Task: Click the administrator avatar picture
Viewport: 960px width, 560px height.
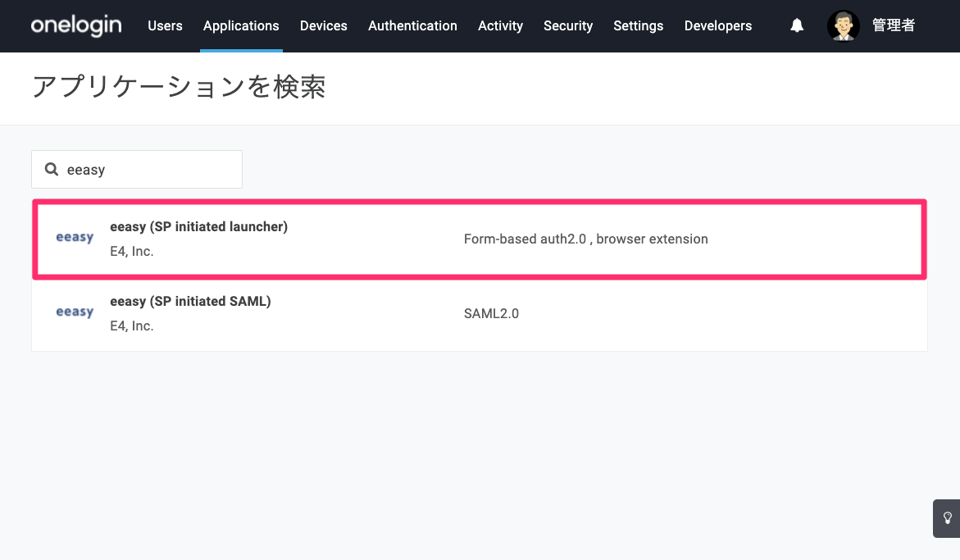Action: click(843, 25)
